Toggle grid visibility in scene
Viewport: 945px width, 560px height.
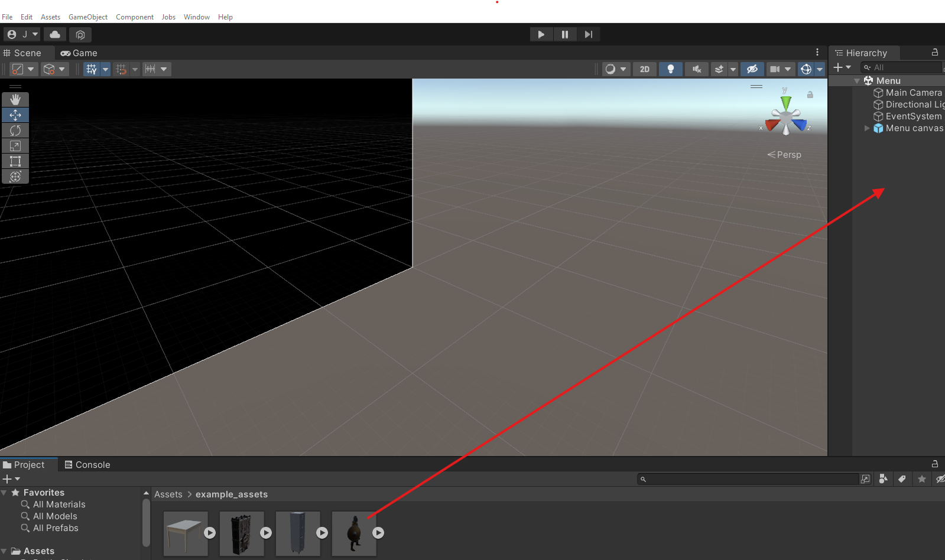click(x=92, y=69)
